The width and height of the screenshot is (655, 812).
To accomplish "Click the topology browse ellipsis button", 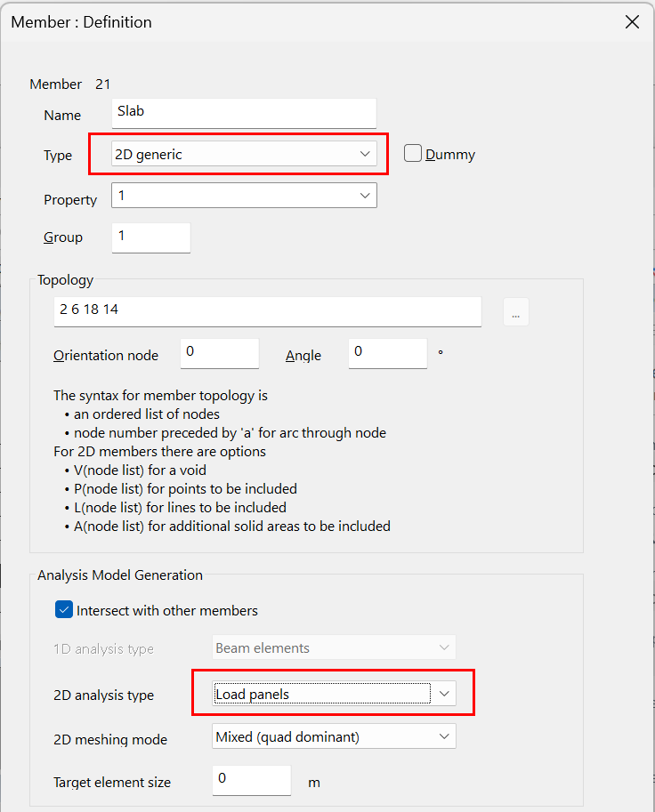I will pyautogui.click(x=515, y=312).
